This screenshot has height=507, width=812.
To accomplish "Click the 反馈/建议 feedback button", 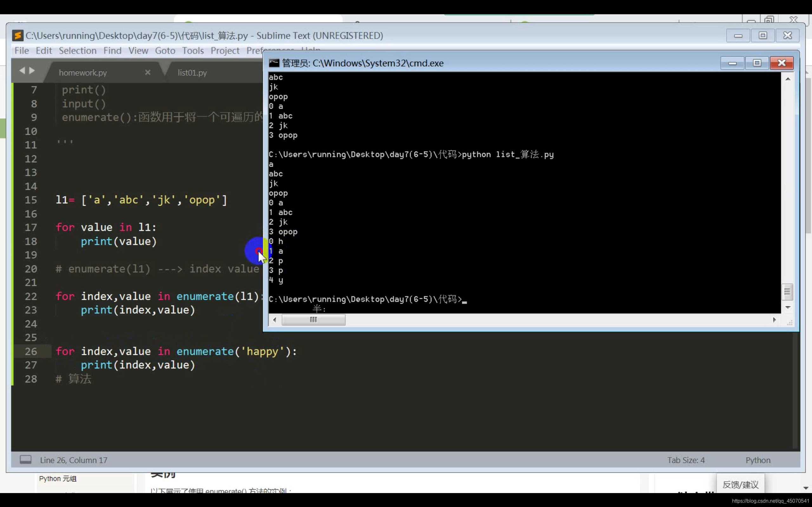I will (740, 485).
